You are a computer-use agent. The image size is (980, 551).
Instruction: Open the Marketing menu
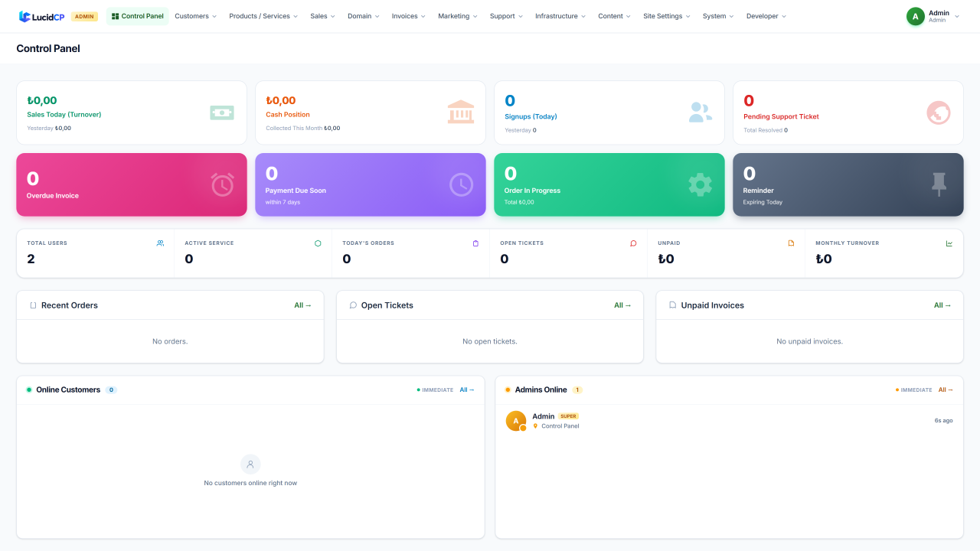457,16
